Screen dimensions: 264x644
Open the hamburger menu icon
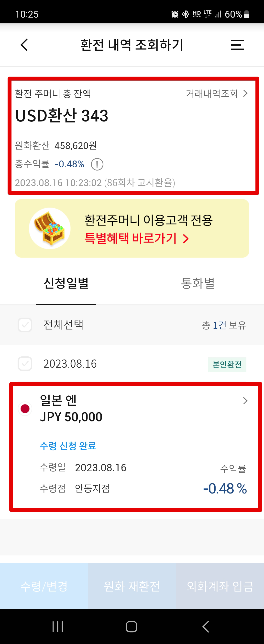tap(237, 45)
